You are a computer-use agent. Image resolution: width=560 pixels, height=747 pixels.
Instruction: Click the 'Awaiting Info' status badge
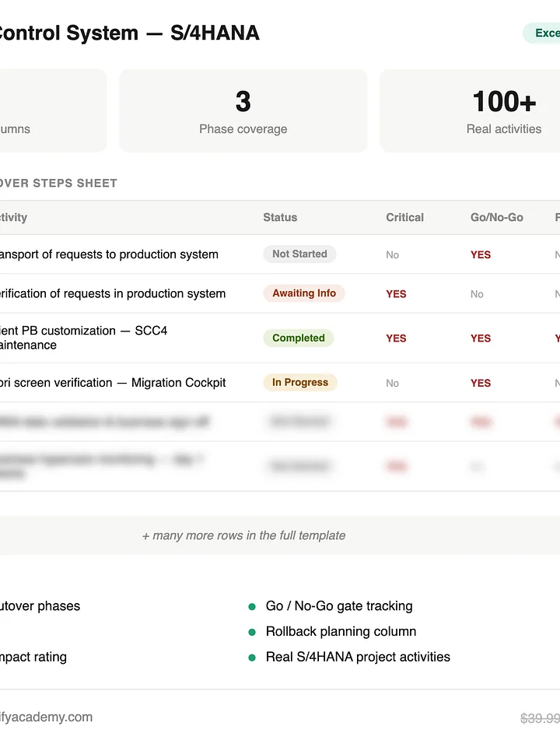point(304,293)
